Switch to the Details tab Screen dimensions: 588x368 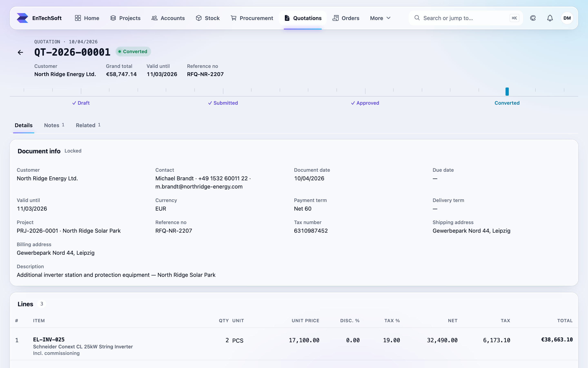(x=23, y=125)
